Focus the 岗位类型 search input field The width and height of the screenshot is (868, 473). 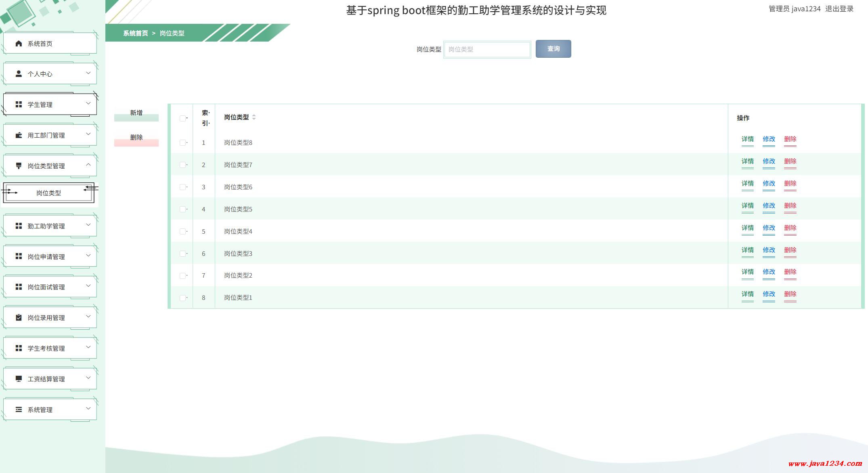click(x=487, y=49)
